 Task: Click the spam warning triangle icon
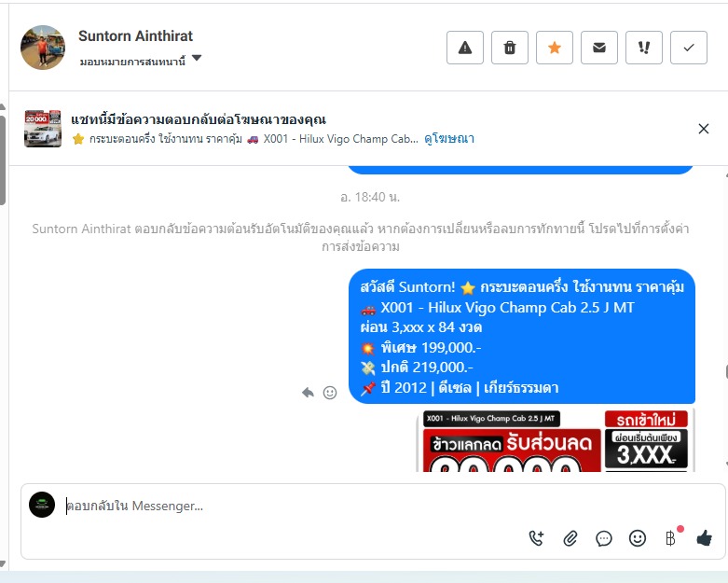pos(465,48)
